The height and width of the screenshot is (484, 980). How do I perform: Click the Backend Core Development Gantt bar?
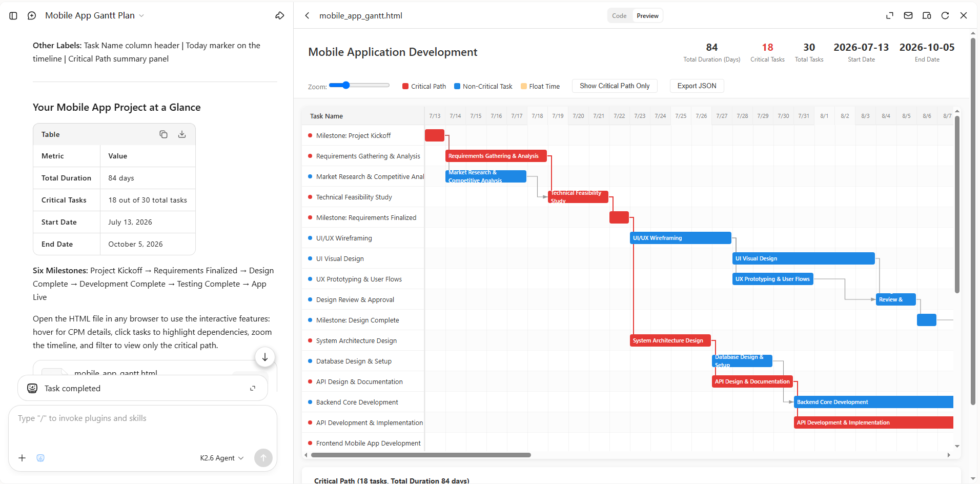[873, 402]
